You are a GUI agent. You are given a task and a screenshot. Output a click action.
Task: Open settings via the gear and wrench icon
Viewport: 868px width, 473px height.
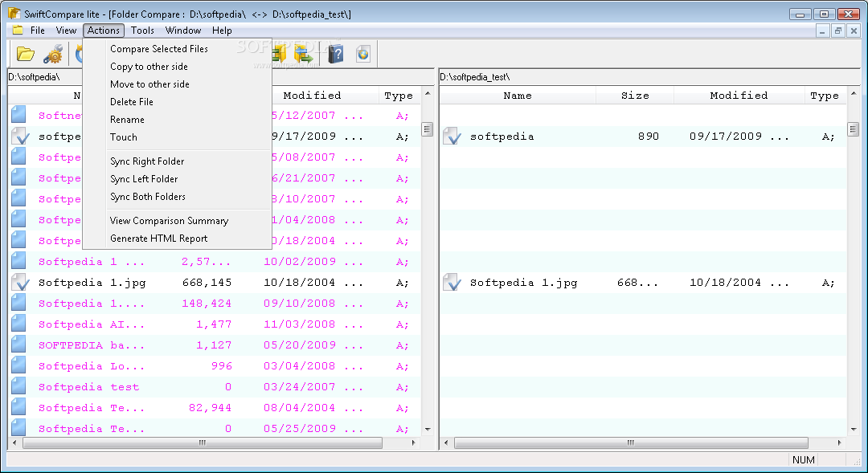[x=53, y=55]
